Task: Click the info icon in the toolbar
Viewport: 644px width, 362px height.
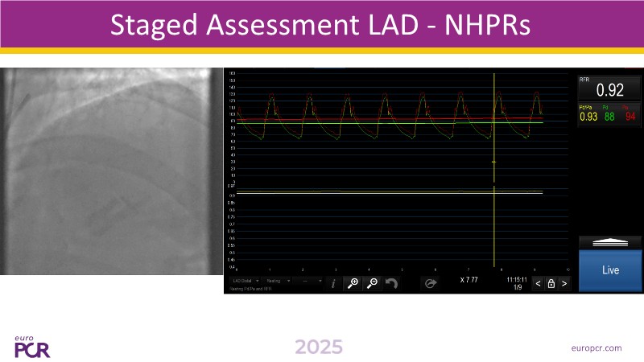Action: (x=333, y=283)
